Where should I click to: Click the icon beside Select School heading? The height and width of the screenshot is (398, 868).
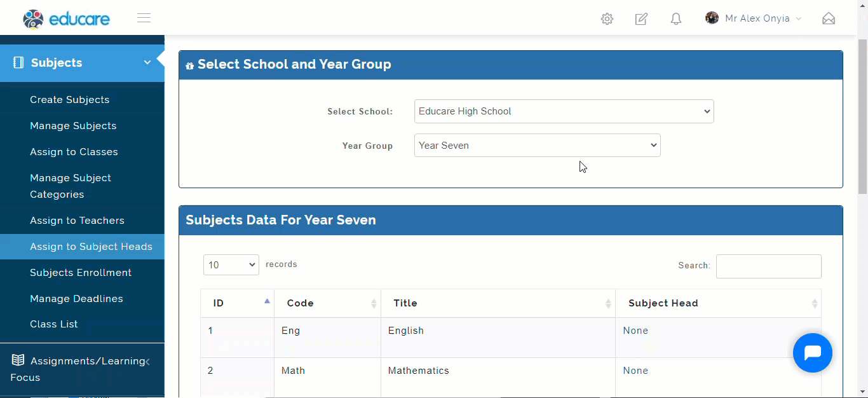(x=189, y=65)
